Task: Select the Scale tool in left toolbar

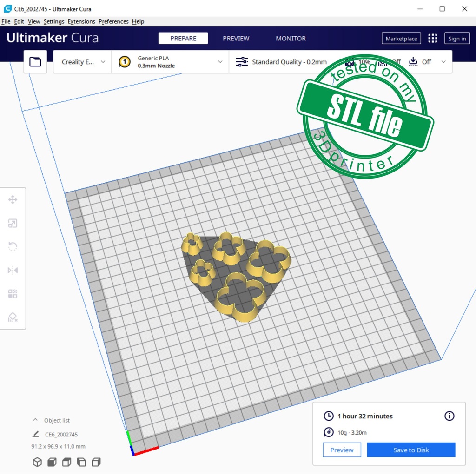Action: coord(13,224)
